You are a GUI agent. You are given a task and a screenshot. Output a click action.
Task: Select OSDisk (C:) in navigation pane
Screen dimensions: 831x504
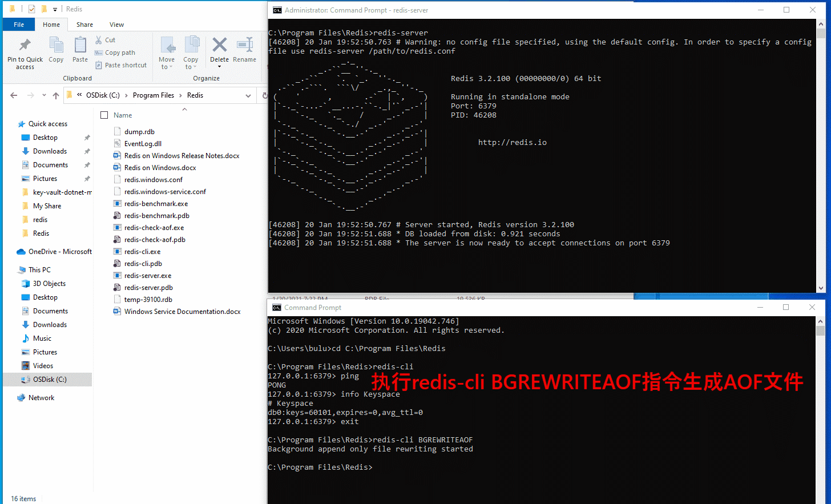tap(50, 380)
